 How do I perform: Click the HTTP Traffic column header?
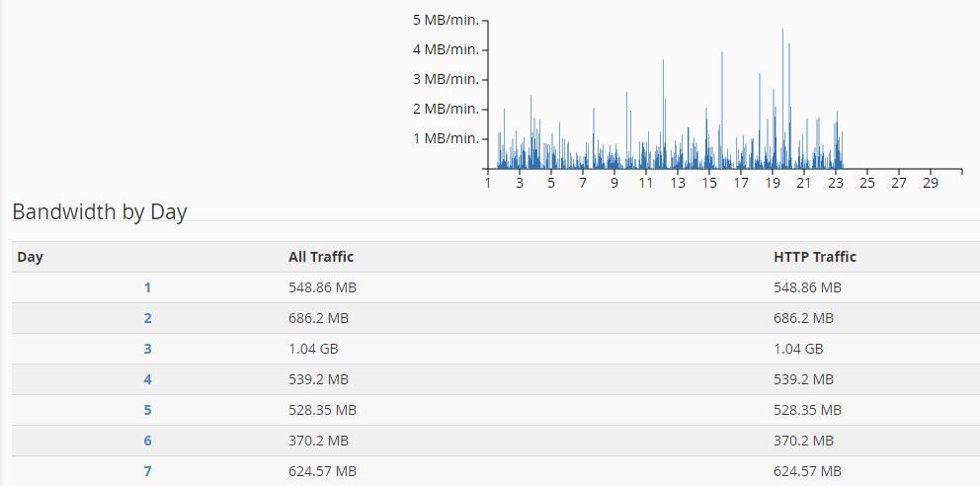[x=814, y=257]
